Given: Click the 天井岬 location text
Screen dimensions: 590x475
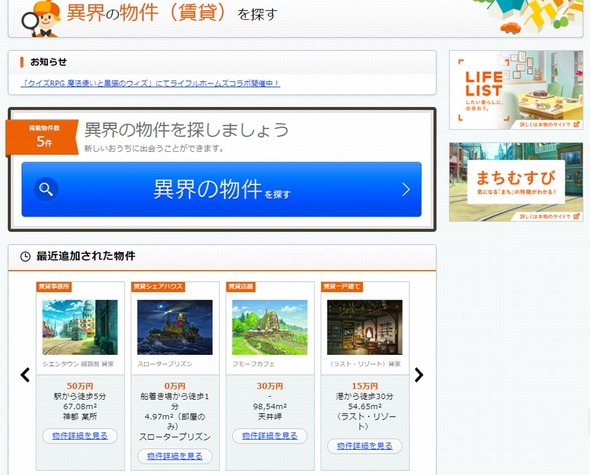Looking at the screenshot, I should pos(270,417).
